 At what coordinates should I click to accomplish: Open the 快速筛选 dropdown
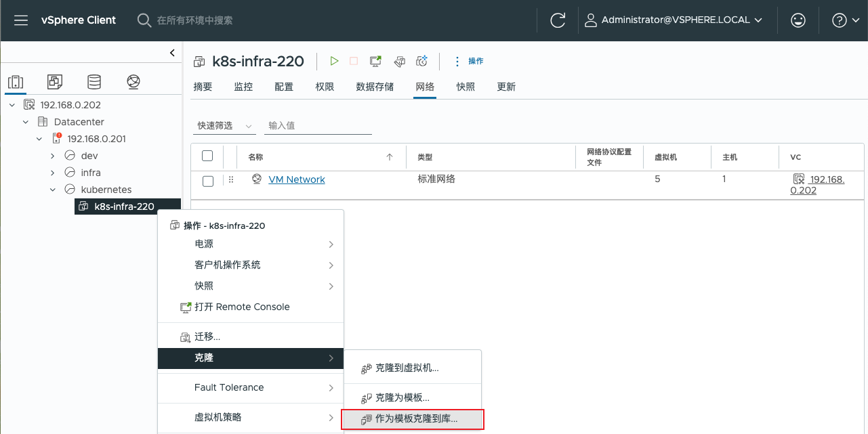point(226,126)
